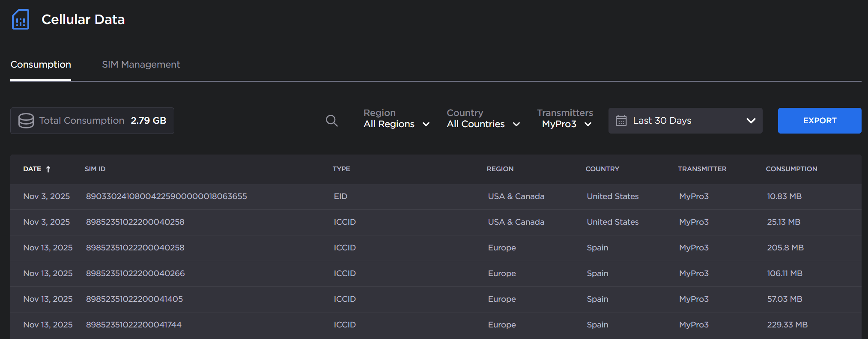The image size is (868, 339).
Task: Click the Cellular Data SIM card icon
Action: (21, 20)
